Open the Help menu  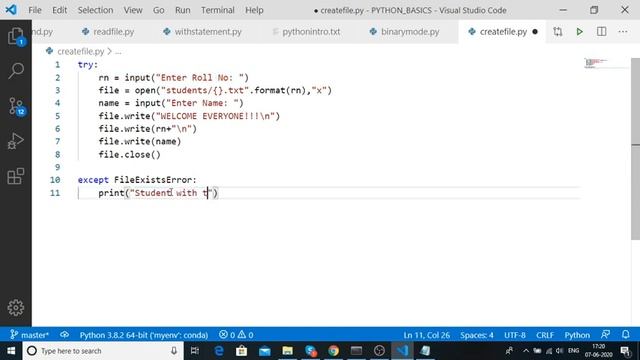(x=254, y=10)
